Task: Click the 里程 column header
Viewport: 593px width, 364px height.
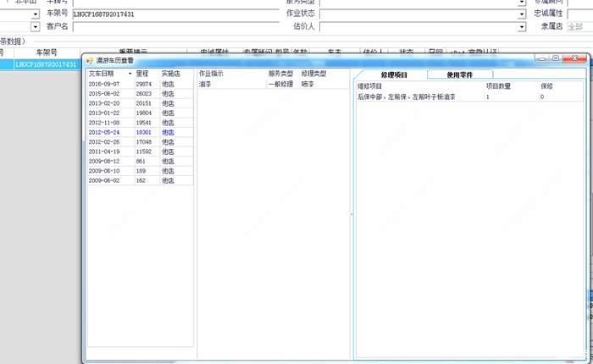Action: coord(146,74)
